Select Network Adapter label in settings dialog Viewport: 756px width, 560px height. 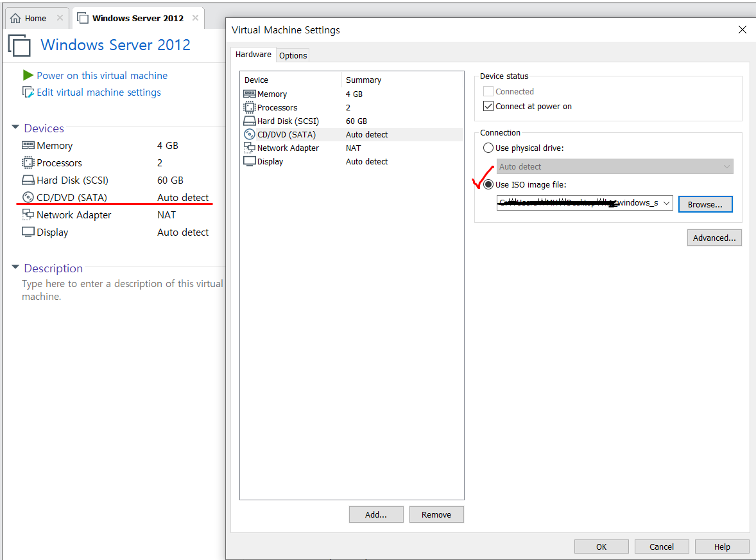tap(288, 148)
